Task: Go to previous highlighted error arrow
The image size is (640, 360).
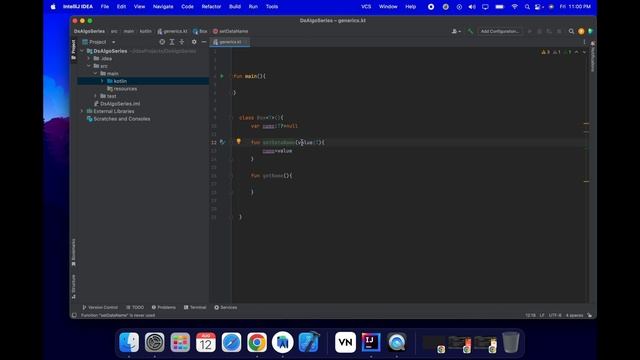Action: pos(576,52)
